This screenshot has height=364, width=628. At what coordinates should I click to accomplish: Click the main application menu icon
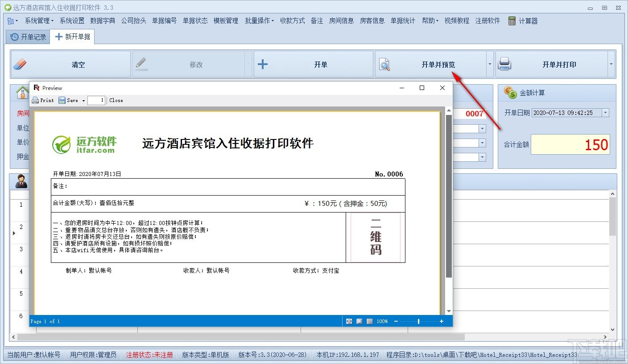[x=12, y=20]
